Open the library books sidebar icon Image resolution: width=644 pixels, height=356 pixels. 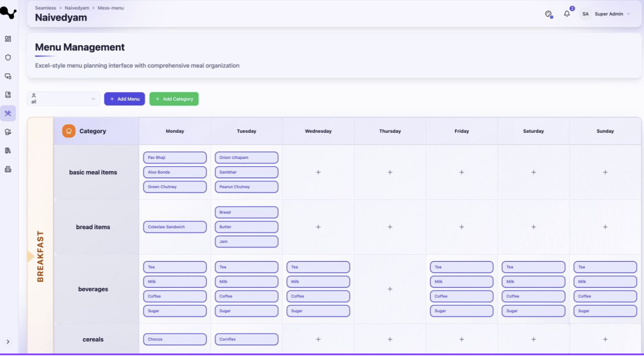click(8, 151)
